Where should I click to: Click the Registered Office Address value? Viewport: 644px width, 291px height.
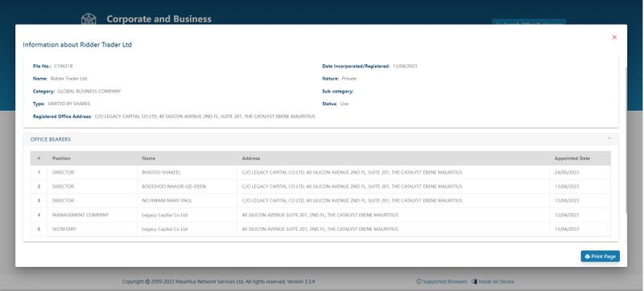205,117
